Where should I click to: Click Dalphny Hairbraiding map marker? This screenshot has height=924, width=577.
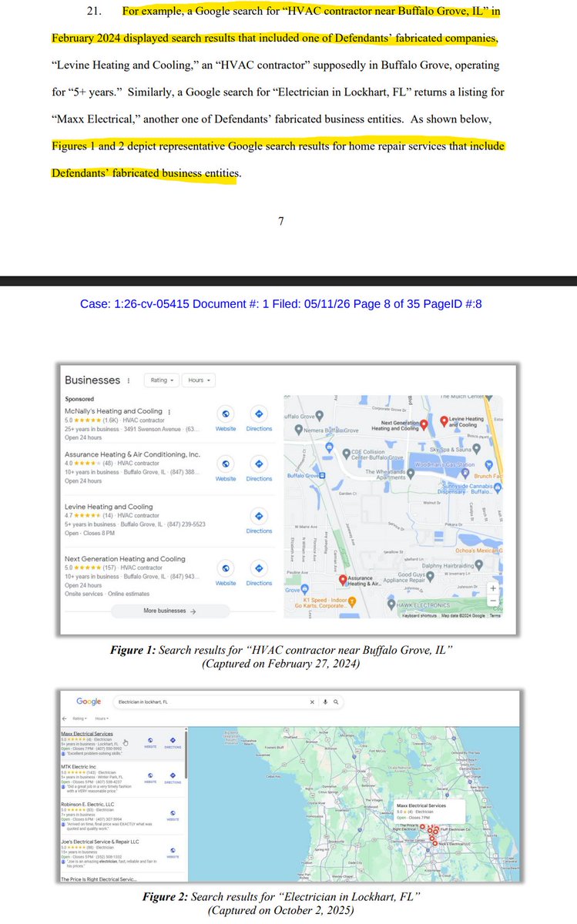click(479, 564)
